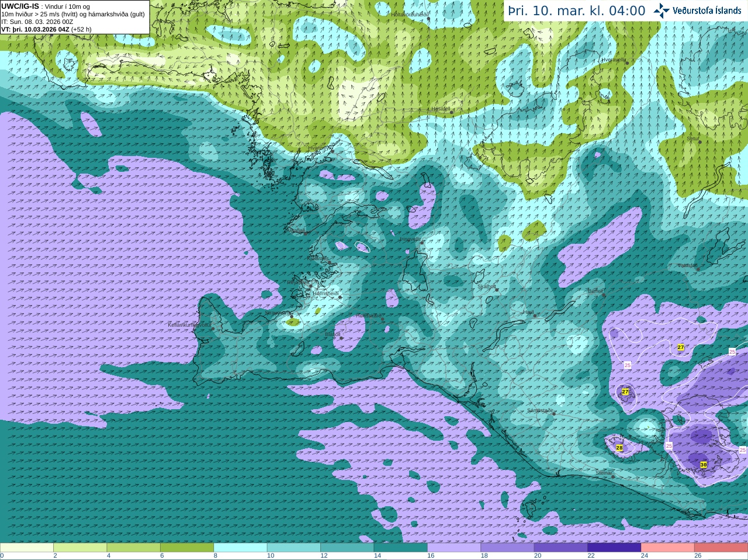Image resolution: width=748 pixels, height=560 pixels.
Task: Click the Hveravellir station label
Action: coord(614,60)
